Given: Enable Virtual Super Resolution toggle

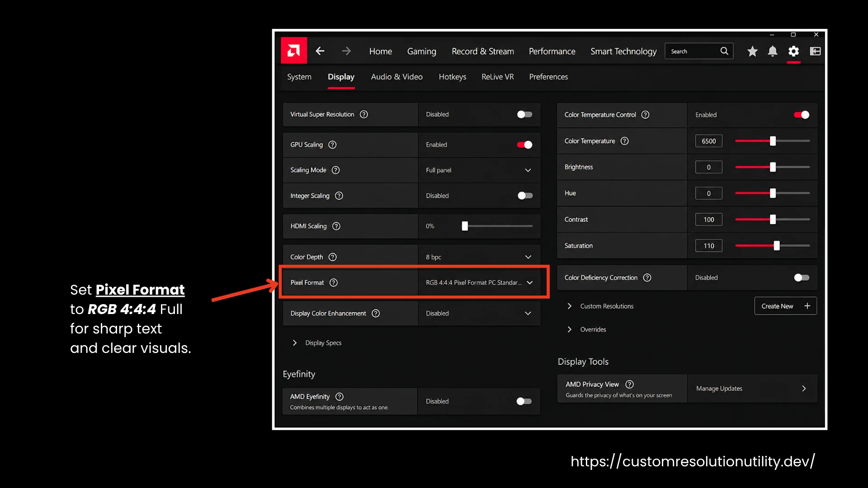Looking at the screenshot, I should point(524,114).
